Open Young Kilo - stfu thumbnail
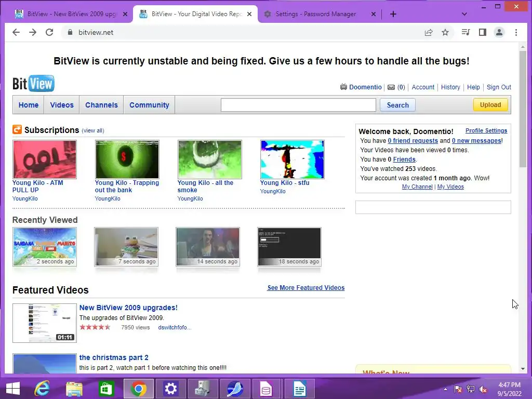The height and width of the screenshot is (399, 532). (x=292, y=159)
